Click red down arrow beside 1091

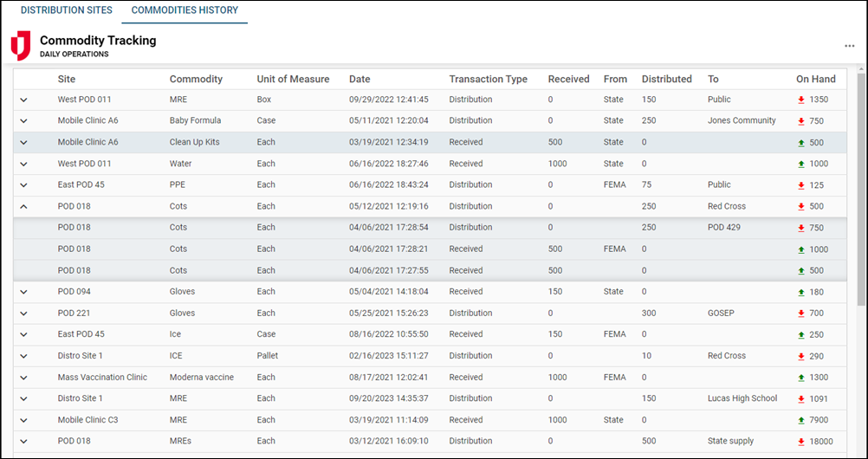[x=801, y=399]
